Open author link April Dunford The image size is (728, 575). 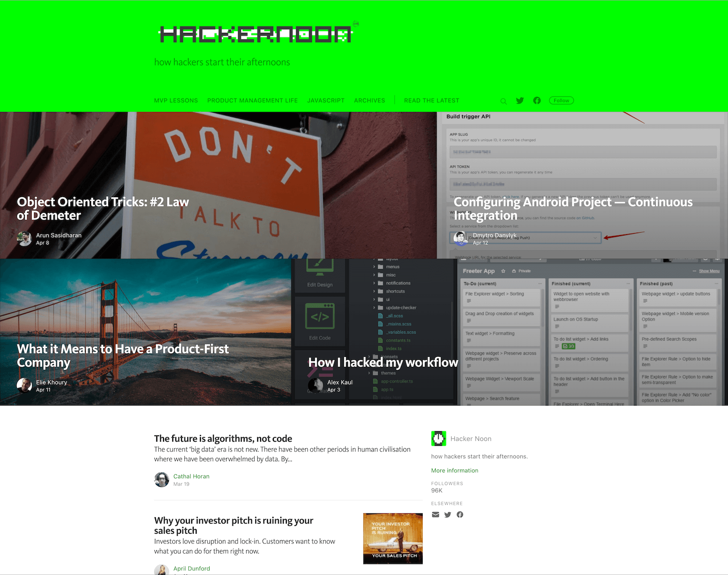pos(192,569)
